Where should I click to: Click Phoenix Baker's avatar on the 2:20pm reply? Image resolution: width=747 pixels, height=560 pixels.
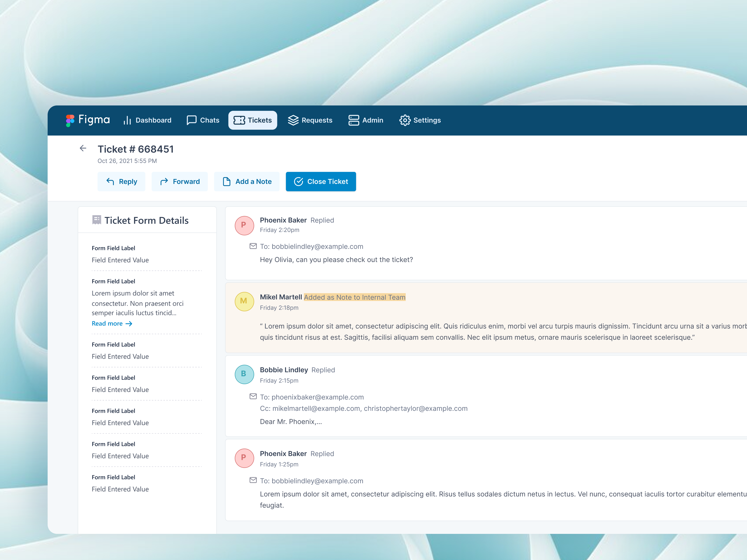click(244, 225)
